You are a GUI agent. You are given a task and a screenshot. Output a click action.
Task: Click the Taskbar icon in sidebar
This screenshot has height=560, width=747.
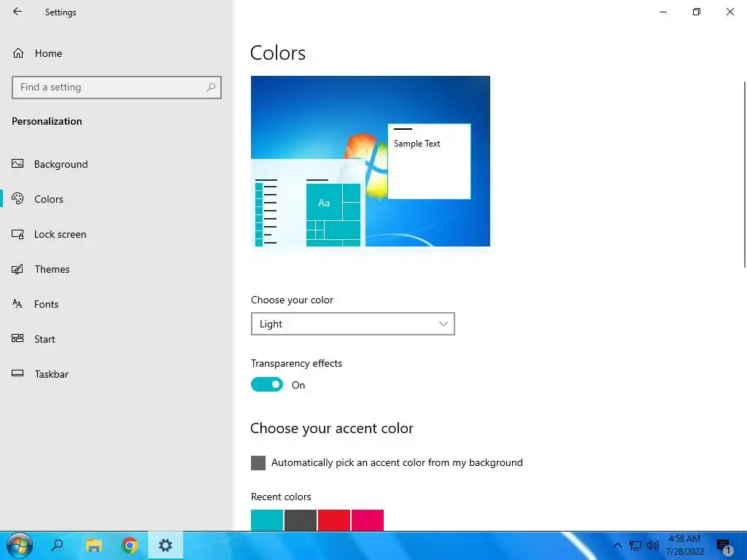pyautogui.click(x=18, y=374)
